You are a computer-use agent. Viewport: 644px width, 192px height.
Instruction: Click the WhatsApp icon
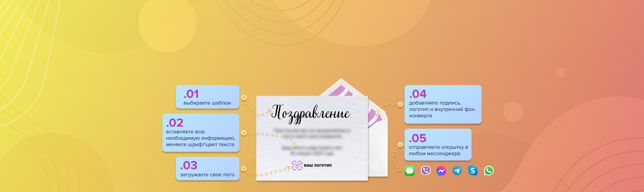click(x=489, y=171)
